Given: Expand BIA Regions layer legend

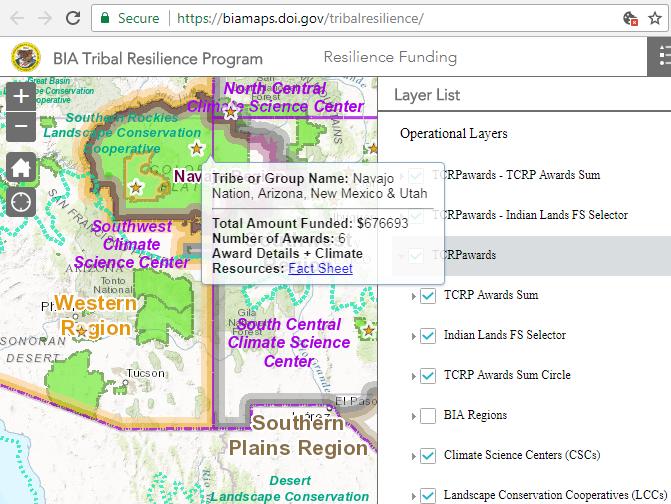Looking at the screenshot, I should (x=413, y=416).
